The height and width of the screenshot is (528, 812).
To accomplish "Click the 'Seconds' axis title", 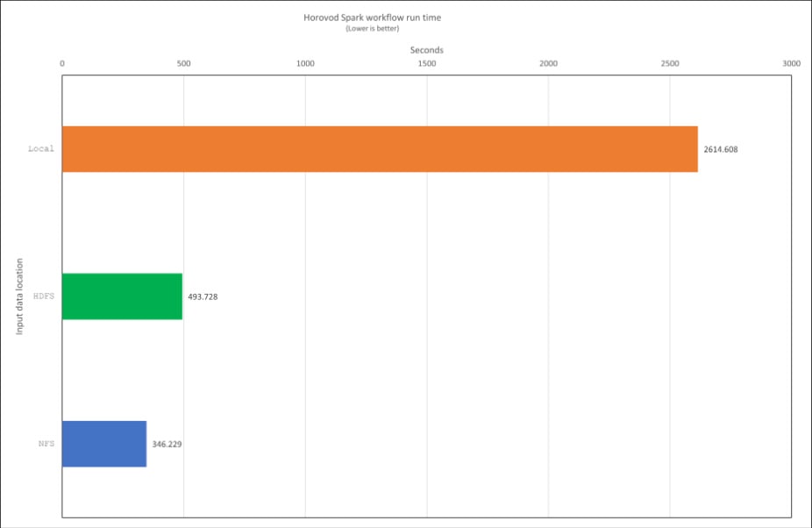I will click(x=426, y=50).
